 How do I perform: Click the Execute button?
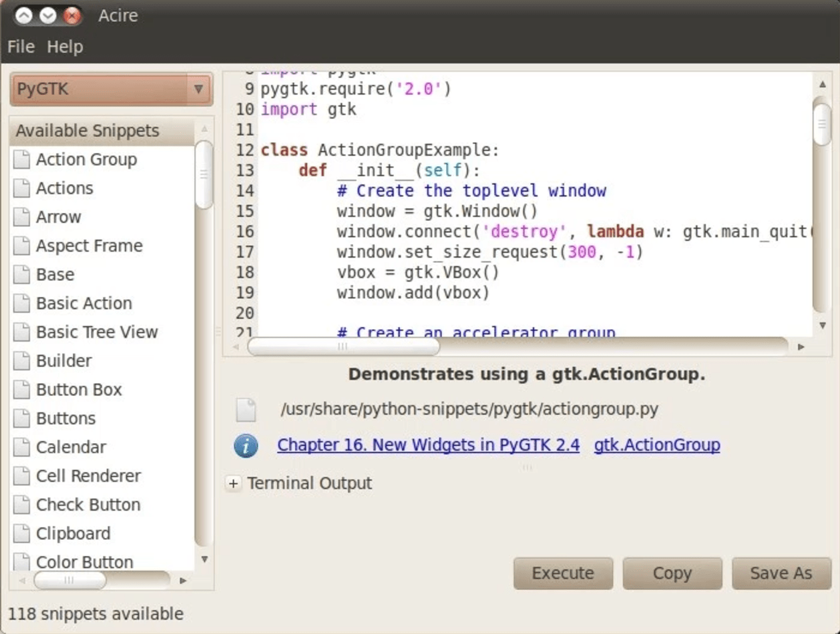point(563,573)
